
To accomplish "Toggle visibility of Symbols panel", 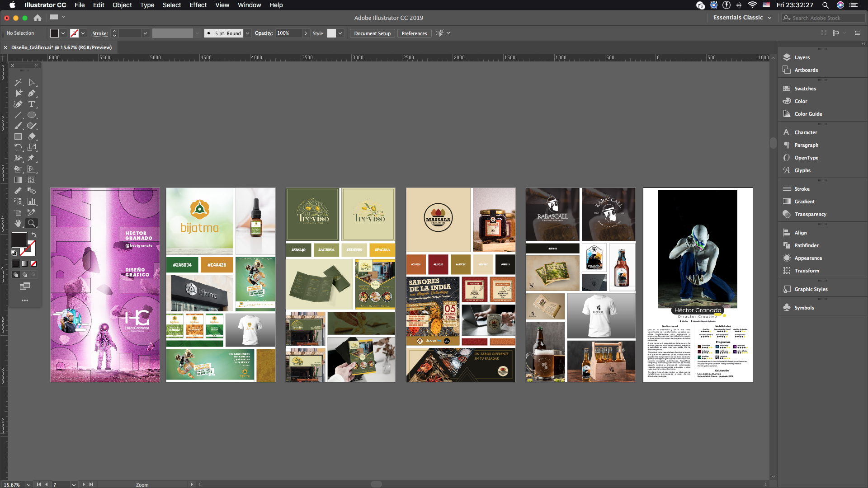I will (804, 307).
